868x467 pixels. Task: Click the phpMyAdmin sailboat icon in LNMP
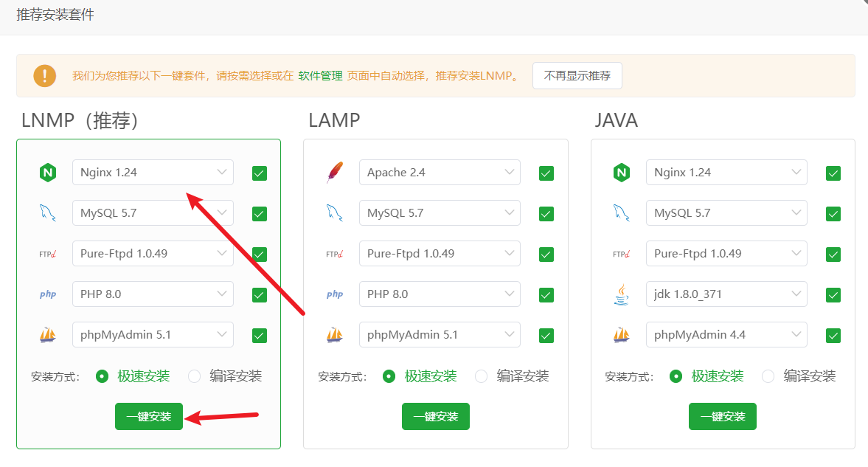[48, 335]
